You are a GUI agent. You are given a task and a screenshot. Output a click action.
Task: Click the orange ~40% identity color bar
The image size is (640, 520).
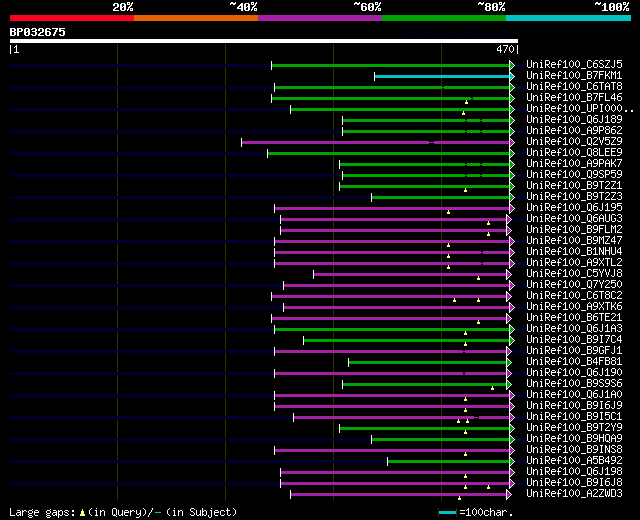[196, 18]
